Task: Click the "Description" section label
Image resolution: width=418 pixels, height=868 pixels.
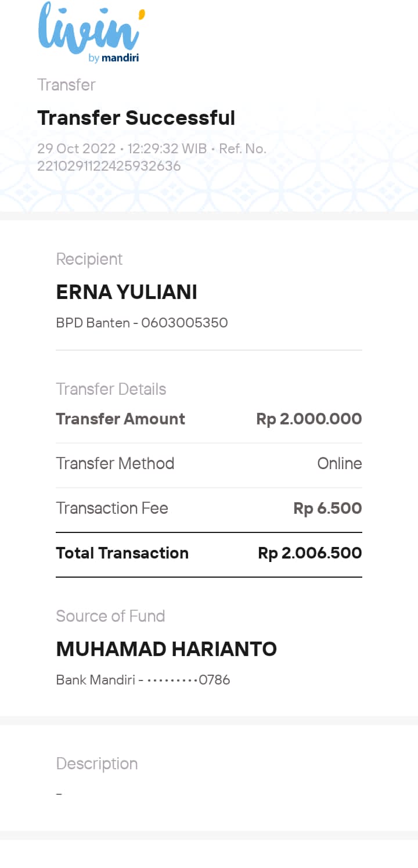Action: tap(97, 763)
